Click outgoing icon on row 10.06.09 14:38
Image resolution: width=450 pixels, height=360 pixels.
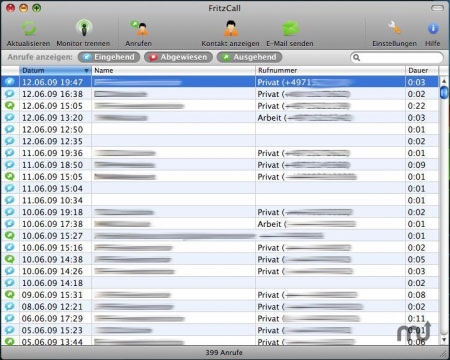coord(10,259)
